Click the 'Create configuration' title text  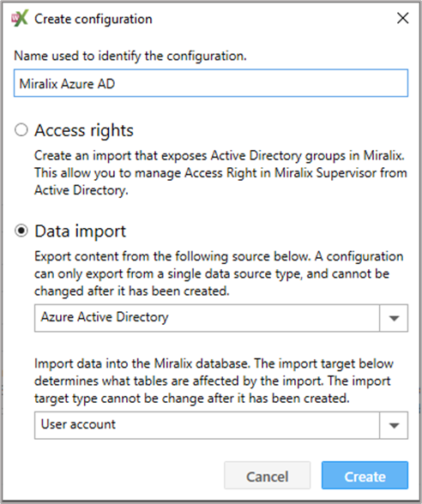coord(93,19)
